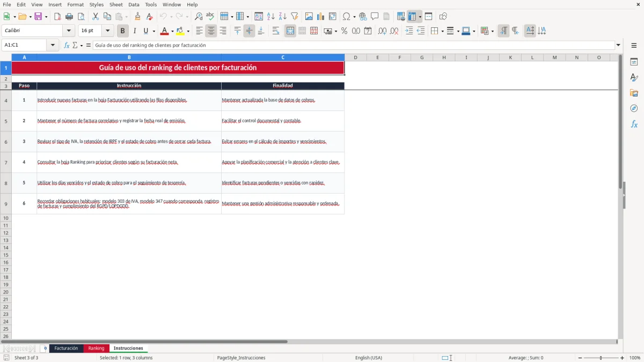The height and width of the screenshot is (362, 644).
Task: Toggle Italic formatting
Action: (135, 31)
